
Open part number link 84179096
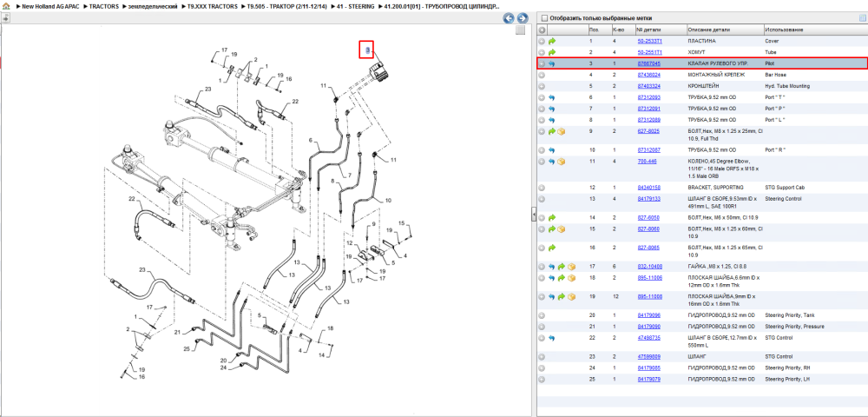(648, 315)
